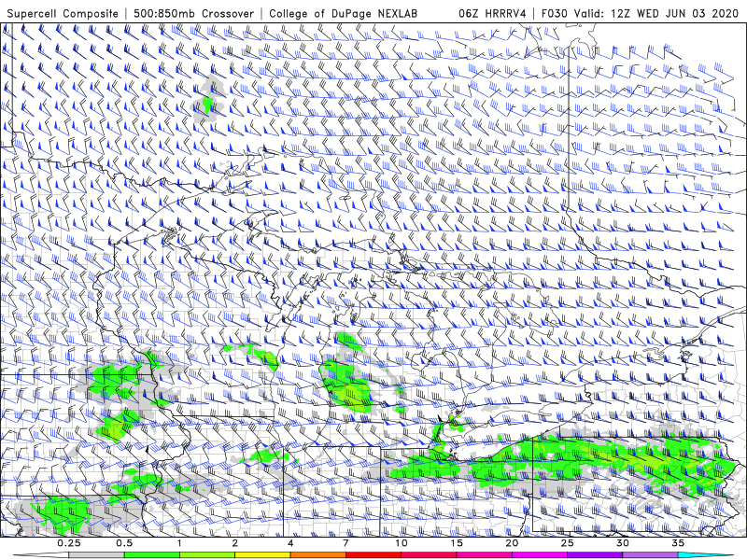This screenshot has width=747, height=560.
Task: Click the '15' legend value
Action: pyautogui.click(x=457, y=543)
